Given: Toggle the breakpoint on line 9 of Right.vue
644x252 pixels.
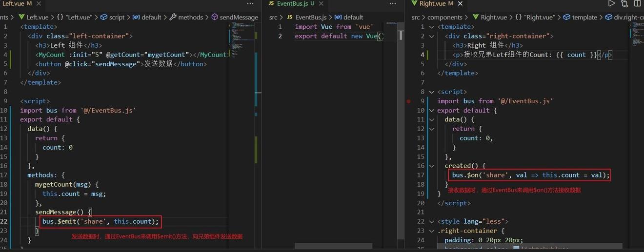Looking at the screenshot, I should point(409,101).
